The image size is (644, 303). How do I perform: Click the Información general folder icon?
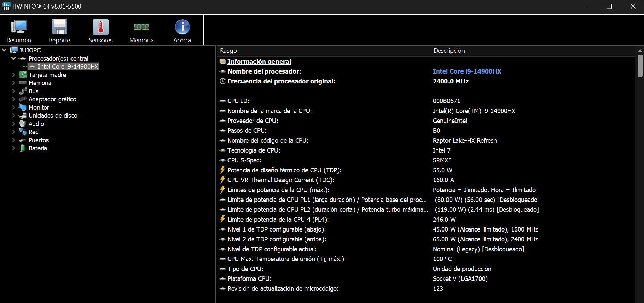pos(223,61)
